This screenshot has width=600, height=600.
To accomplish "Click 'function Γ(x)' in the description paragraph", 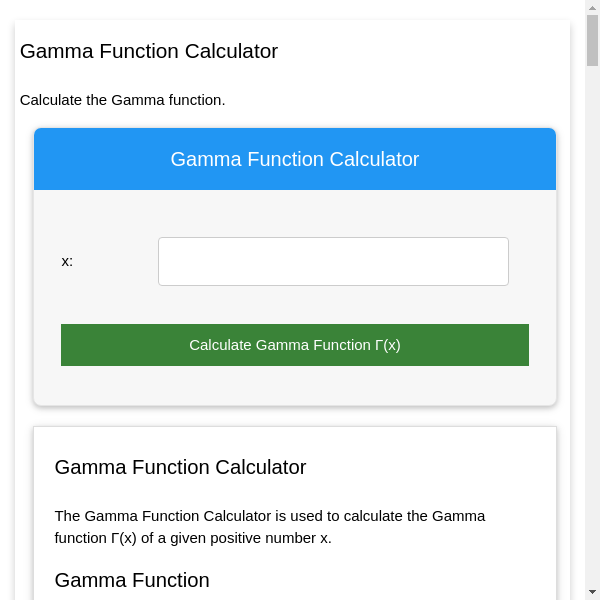I will pos(96,538).
